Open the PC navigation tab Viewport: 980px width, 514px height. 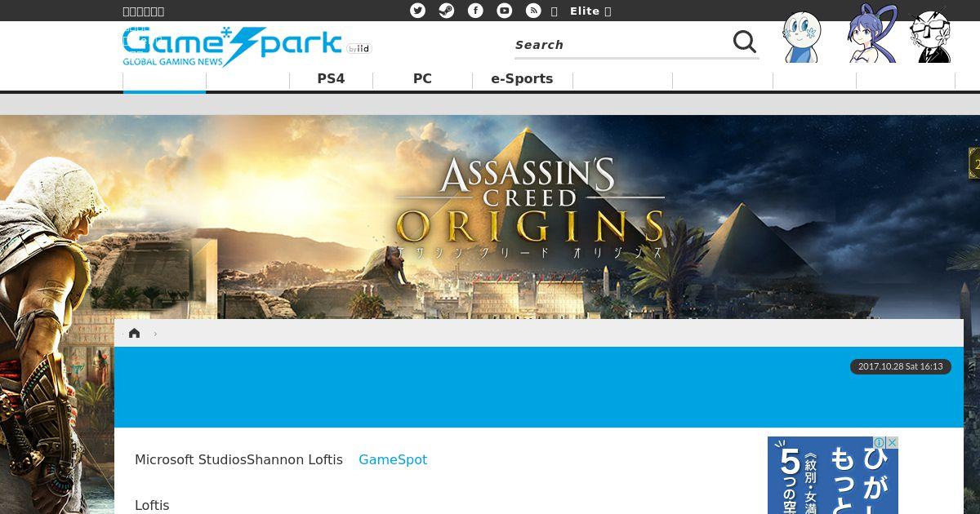pos(422,79)
